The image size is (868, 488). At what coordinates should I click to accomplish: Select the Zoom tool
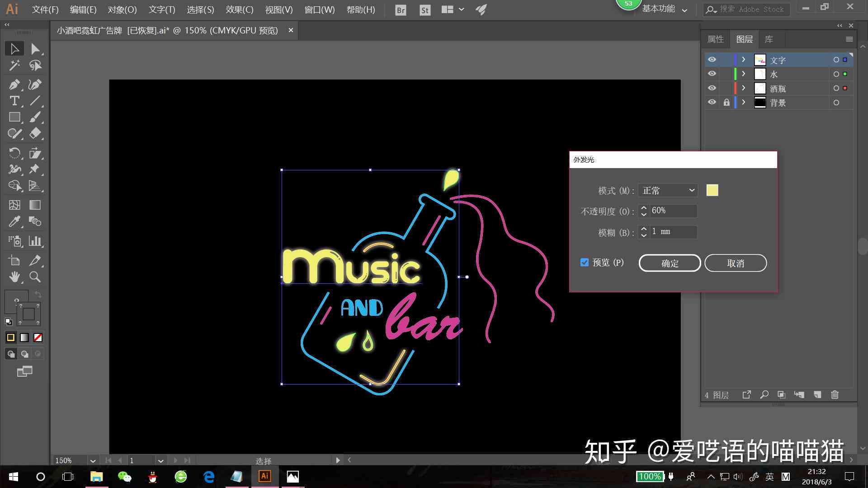click(35, 277)
